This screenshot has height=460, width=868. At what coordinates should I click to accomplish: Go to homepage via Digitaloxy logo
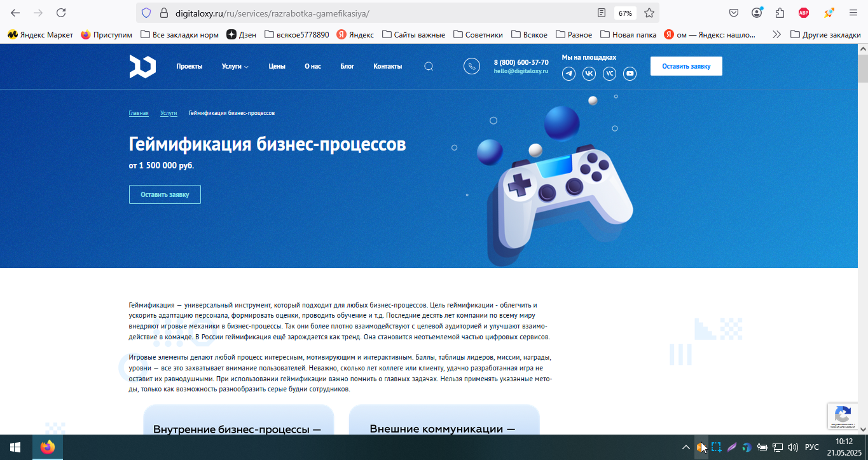coord(142,66)
